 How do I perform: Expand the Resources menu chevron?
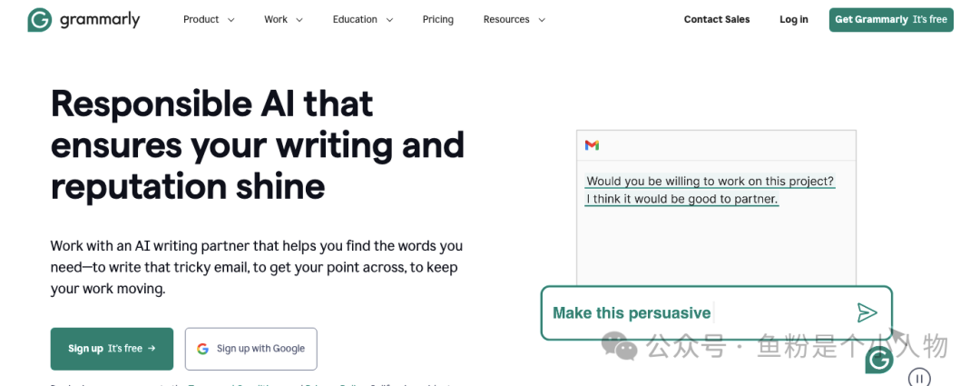coord(541,20)
